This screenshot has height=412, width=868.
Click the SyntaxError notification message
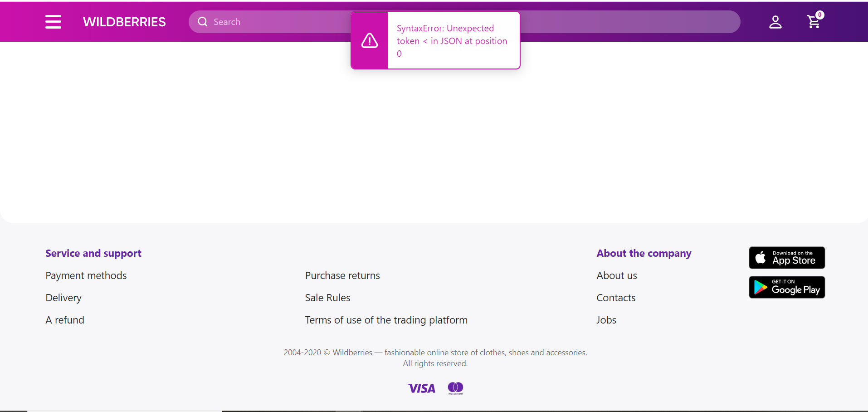click(x=452, y=41)
